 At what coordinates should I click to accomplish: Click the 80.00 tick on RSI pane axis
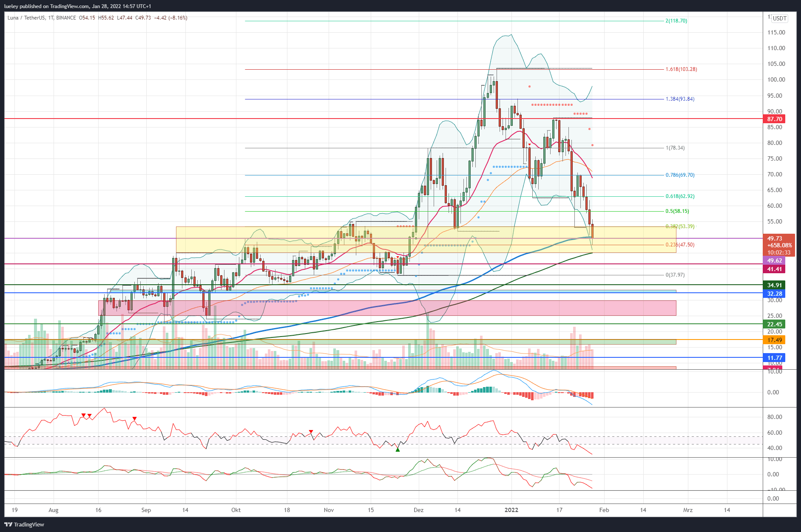click(774, 417)
